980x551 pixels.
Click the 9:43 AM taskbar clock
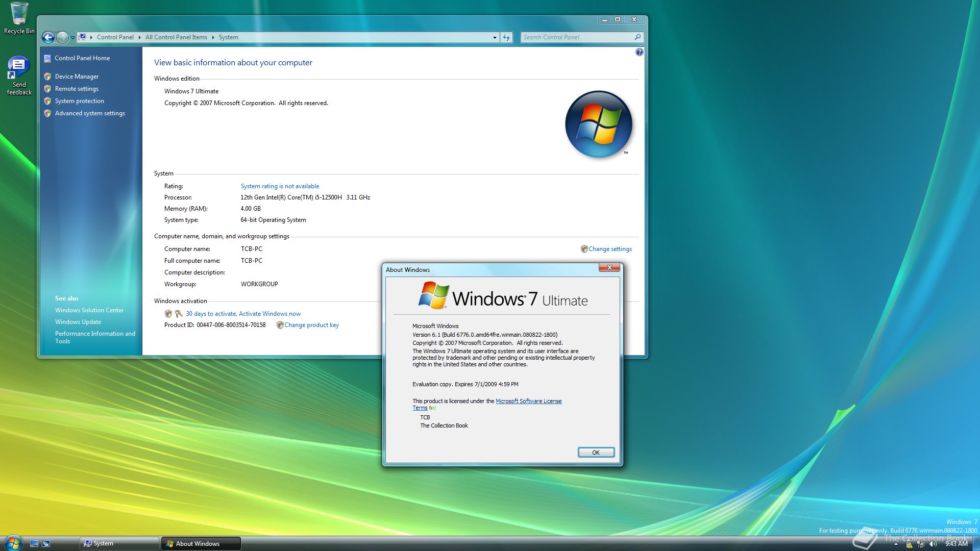[x=956, y=544]
